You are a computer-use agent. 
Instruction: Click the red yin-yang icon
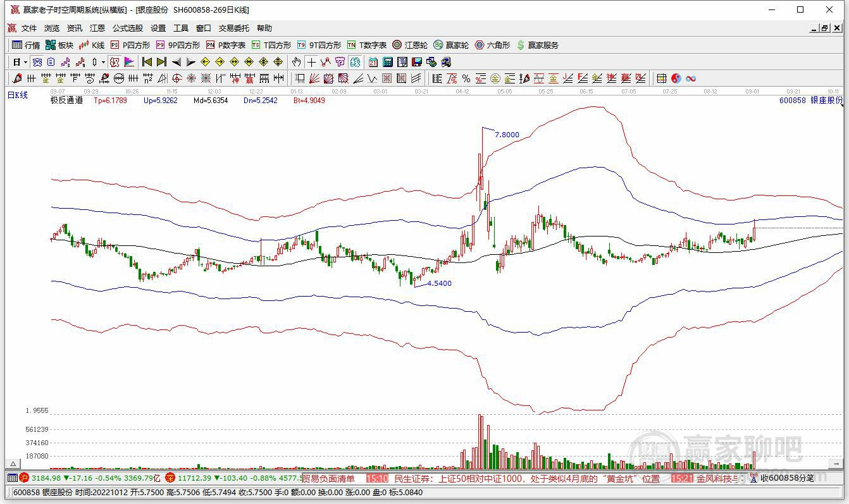click(676, 78)
